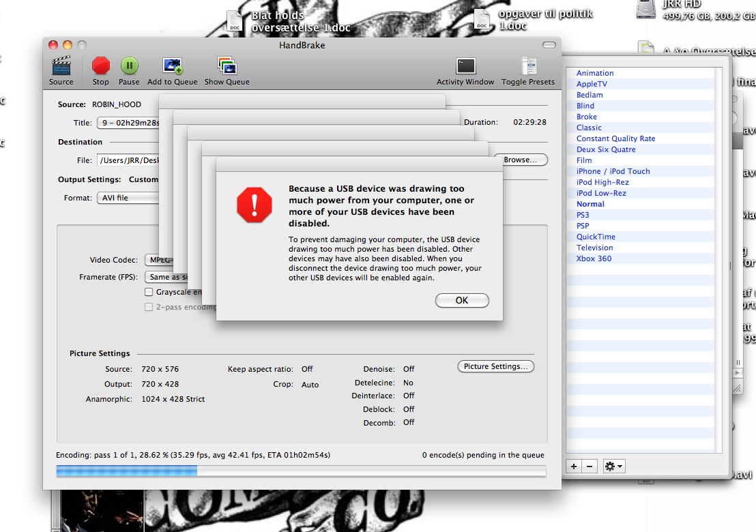The image size is (756, 532).
Task: Click the Browse... button for the destination
Action: (520, 160)
